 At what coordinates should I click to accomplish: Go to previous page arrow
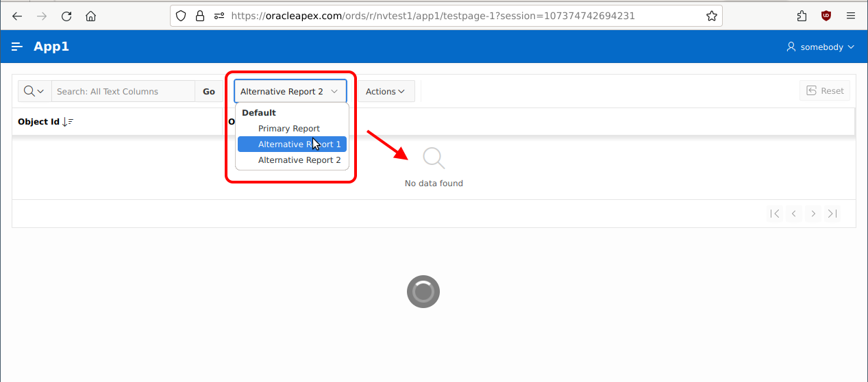(x=794, y=214)
